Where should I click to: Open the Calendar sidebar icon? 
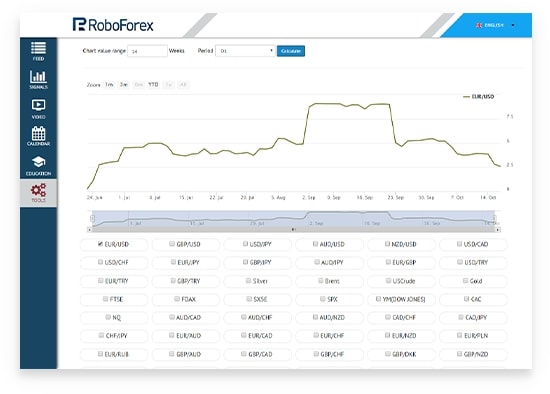(x=38, y=133)
